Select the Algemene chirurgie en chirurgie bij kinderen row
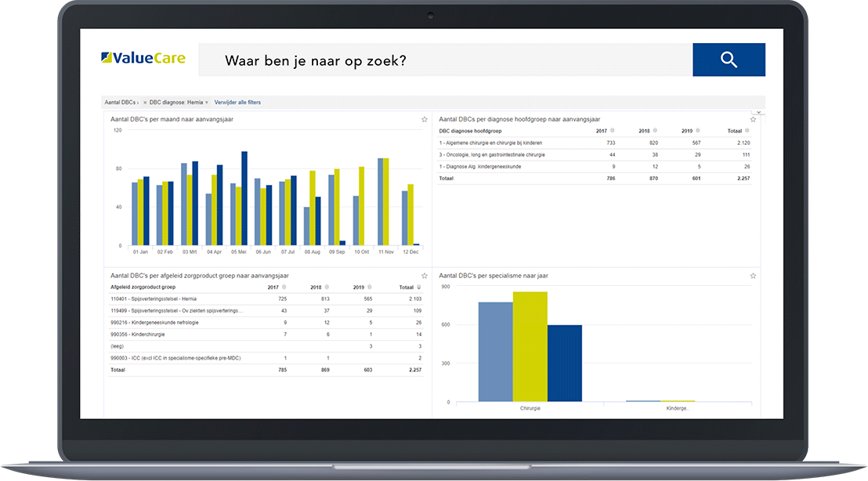Screen dimensions: 868x481 tap(501, 143)
